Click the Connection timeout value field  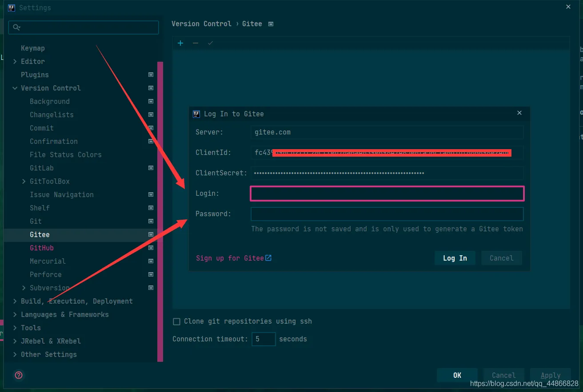pyautogui.click(x=264, y=339)
